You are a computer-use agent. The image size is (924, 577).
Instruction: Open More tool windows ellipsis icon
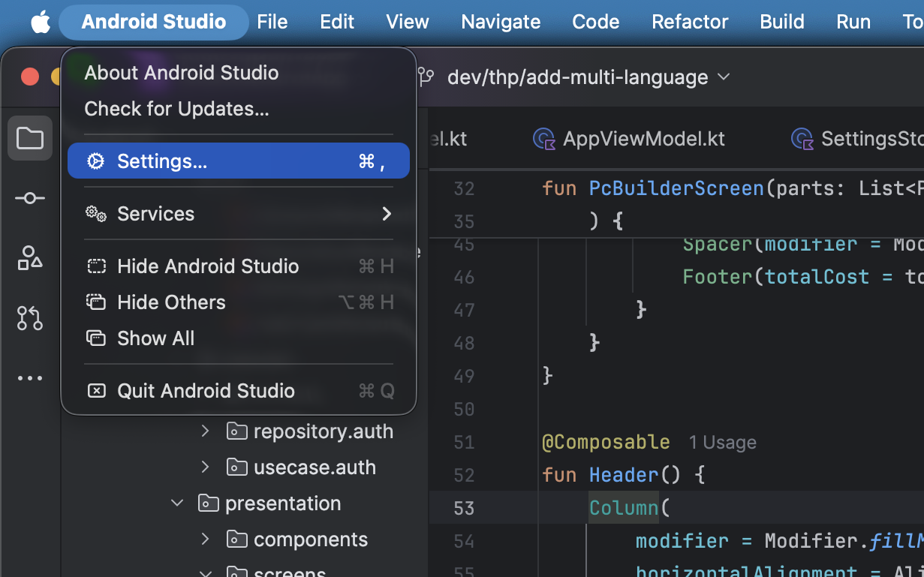tap(30, 378)
